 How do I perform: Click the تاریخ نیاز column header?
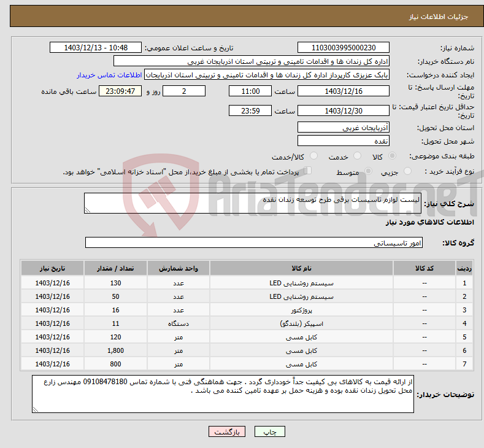53,268
